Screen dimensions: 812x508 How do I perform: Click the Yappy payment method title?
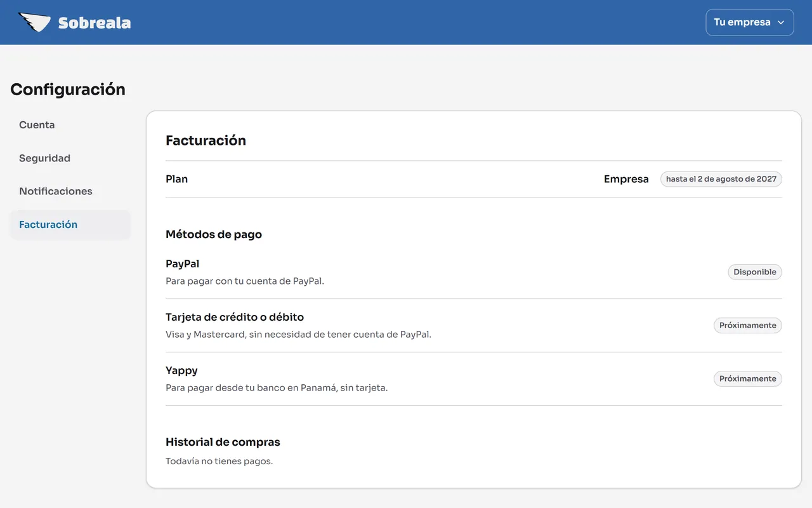pos(181,370)
